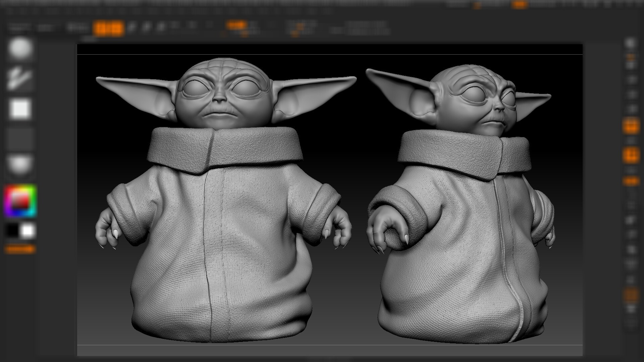Select the white main color swatch
Screen dimensions: 644x362
[28, 231]
